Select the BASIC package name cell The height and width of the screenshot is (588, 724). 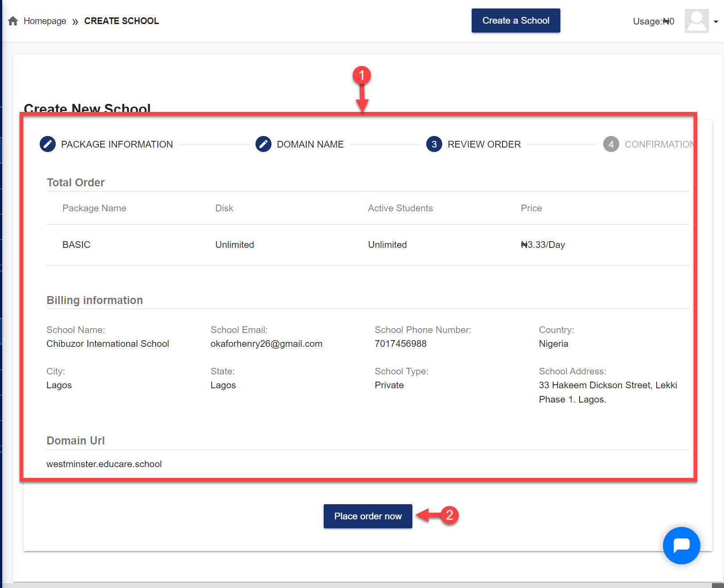point(76,245)
